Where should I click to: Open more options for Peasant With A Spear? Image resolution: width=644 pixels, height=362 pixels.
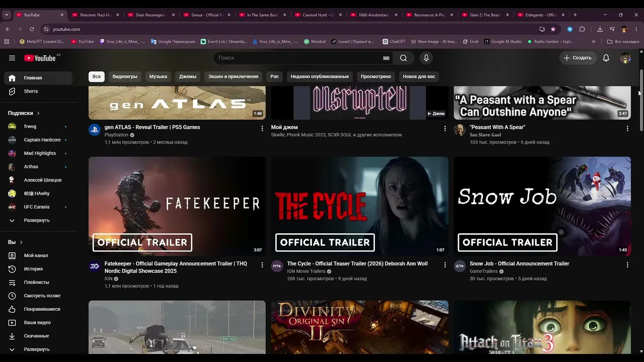point(627,129)
